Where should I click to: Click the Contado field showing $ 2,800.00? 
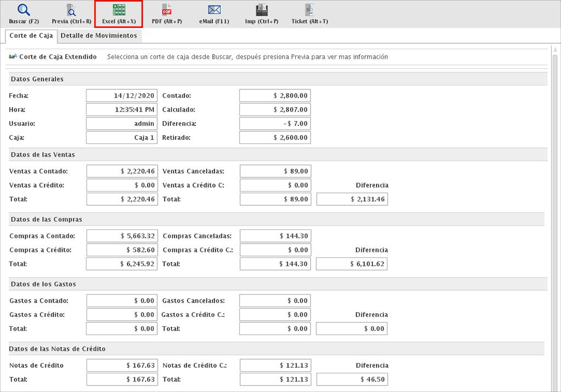point(275,95)
